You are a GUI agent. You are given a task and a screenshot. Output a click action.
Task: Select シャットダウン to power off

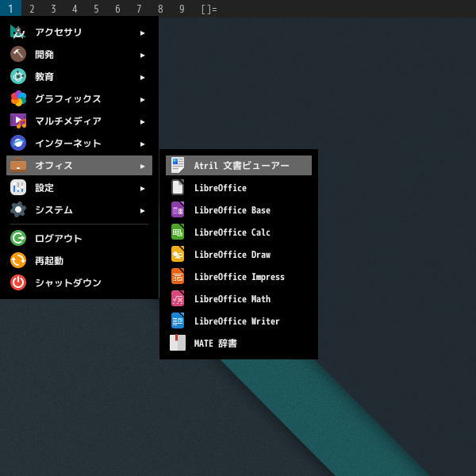(x=79, y=282)
